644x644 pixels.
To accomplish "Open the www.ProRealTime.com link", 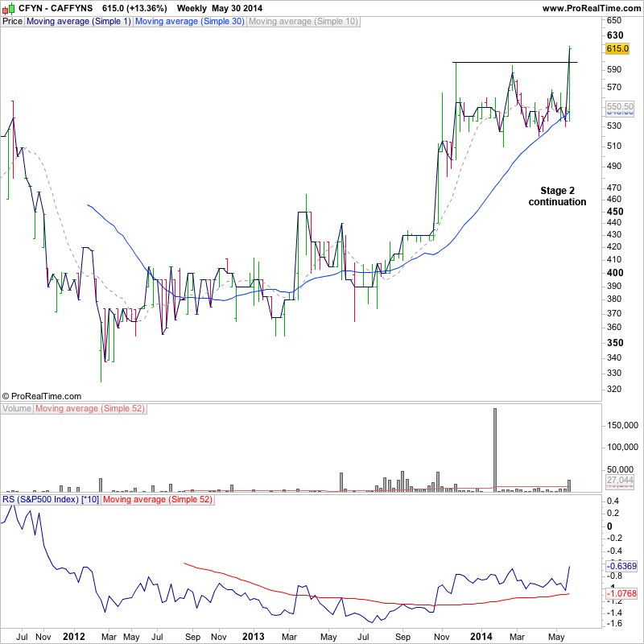I will [x=592, y=8].
